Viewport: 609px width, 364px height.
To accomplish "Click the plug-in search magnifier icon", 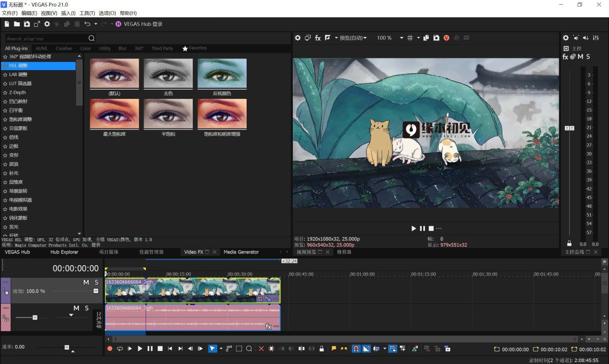I will point(91,38).
